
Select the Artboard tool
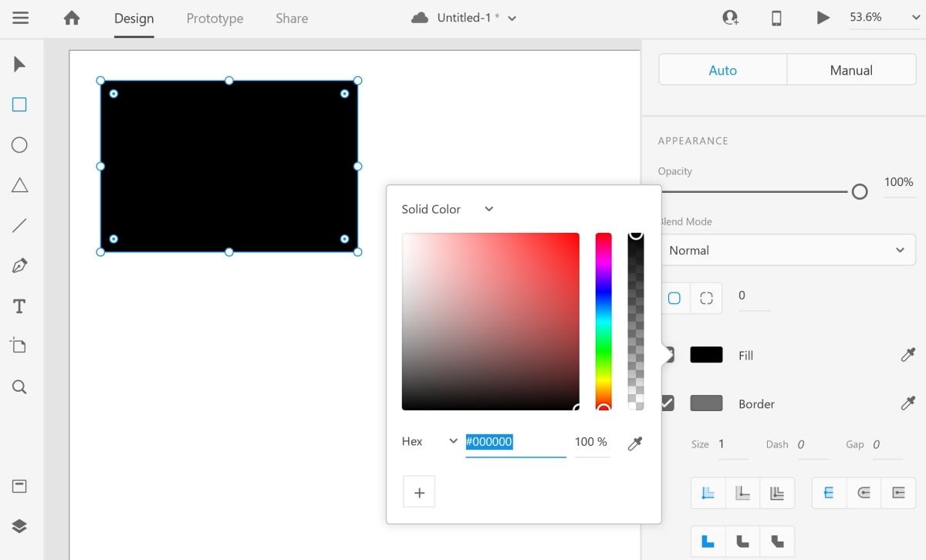pos(19,346)
